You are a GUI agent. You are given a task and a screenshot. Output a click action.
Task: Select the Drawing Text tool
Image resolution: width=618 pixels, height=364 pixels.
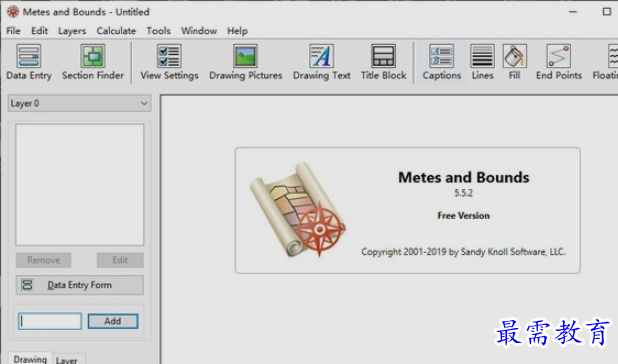tap(321, 62)
